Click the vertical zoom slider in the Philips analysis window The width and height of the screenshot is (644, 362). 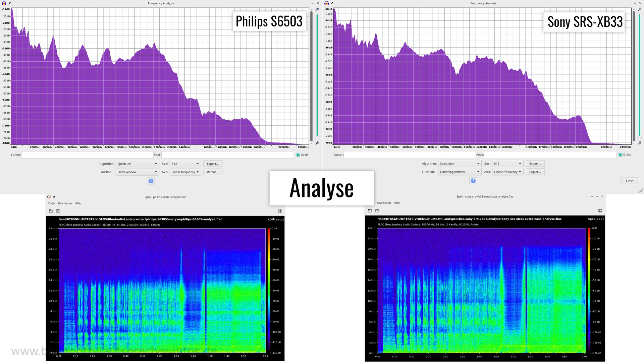317,77
